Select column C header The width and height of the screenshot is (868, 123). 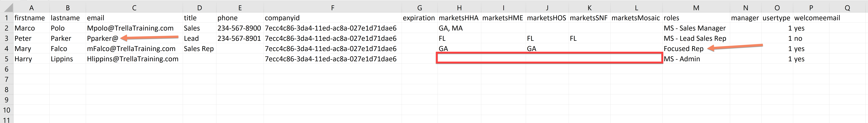[134, 8]
